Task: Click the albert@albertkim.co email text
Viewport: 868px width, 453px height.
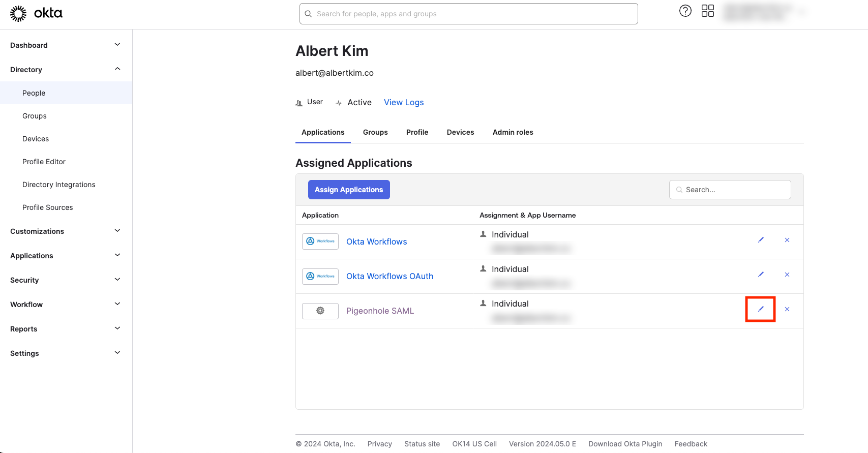Action: (335, 73)
